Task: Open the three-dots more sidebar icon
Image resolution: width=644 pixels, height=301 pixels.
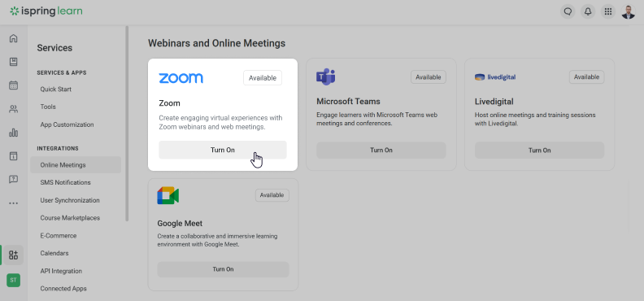Action: click(14, 203)
